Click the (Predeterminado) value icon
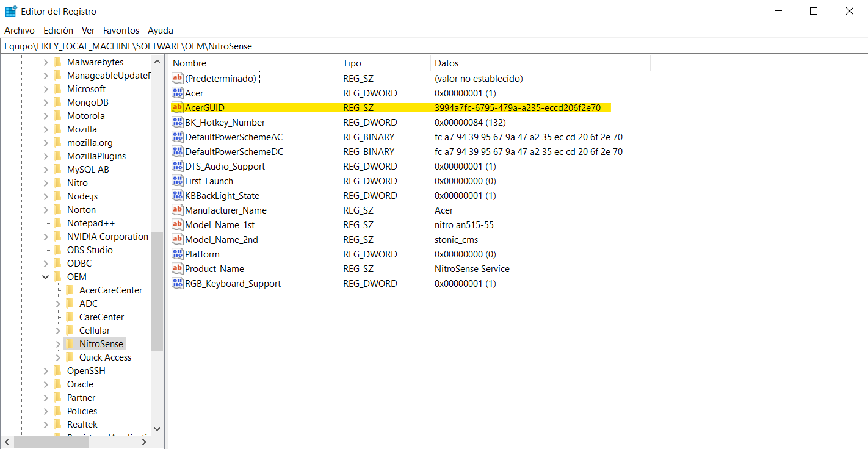This screenshot has width=868, height=449. coord(178,78)
